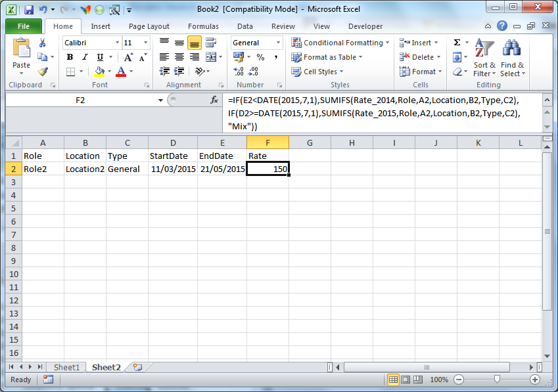Click Middle Align icon
Viewport: 558px width, 392px height.
click(x=179, y=43)
